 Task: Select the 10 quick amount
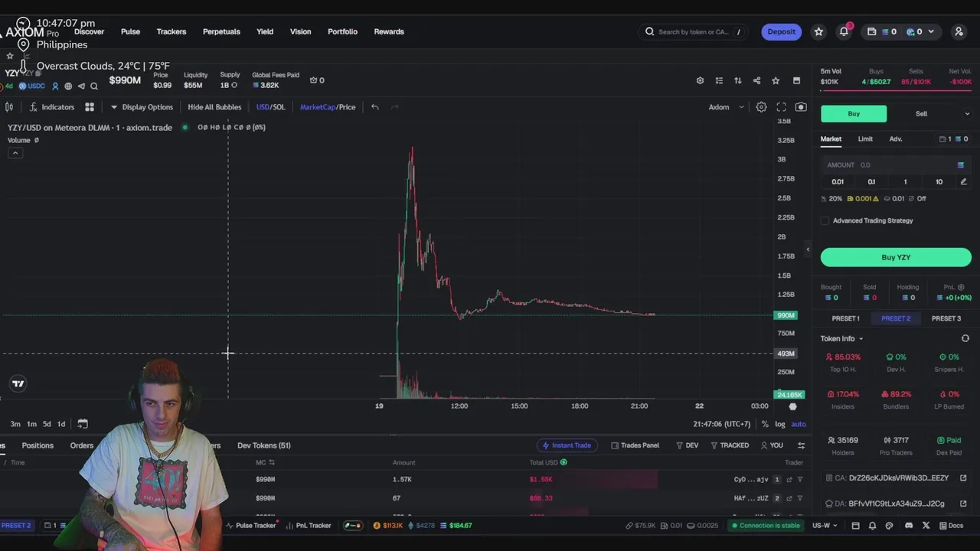(x=939, y=181)
